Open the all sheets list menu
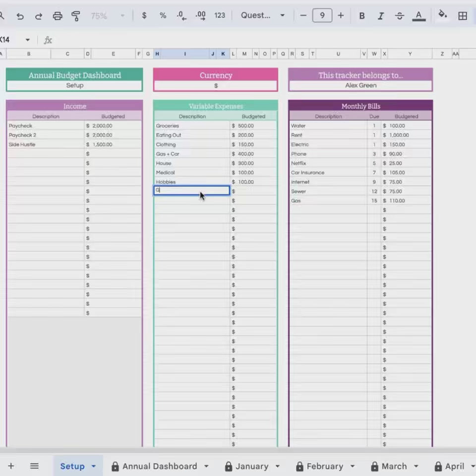 tap(34, 466)
